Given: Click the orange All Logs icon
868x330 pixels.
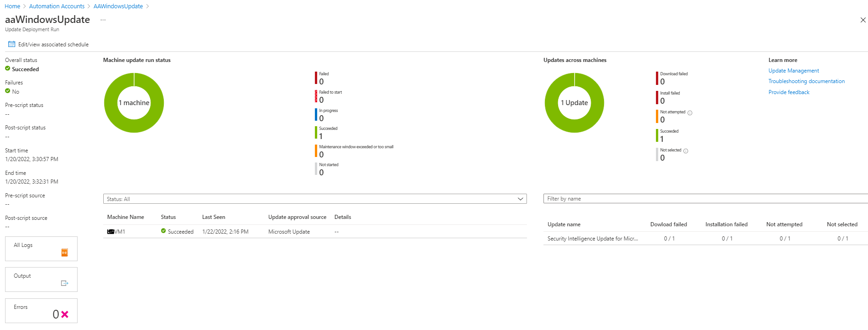Looking at the screenshot, I should pos(65,252).
